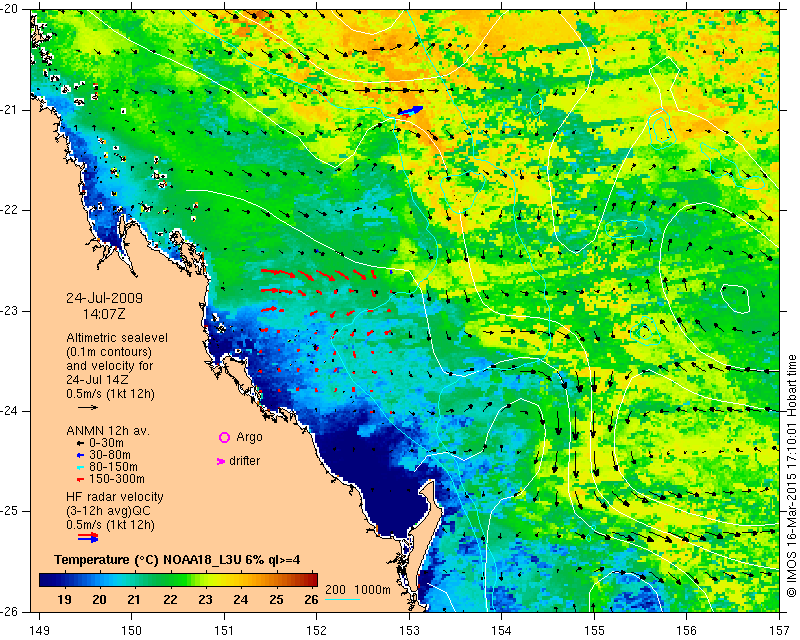Click the dark blue end of the temperature colorbar

(46, 580)
